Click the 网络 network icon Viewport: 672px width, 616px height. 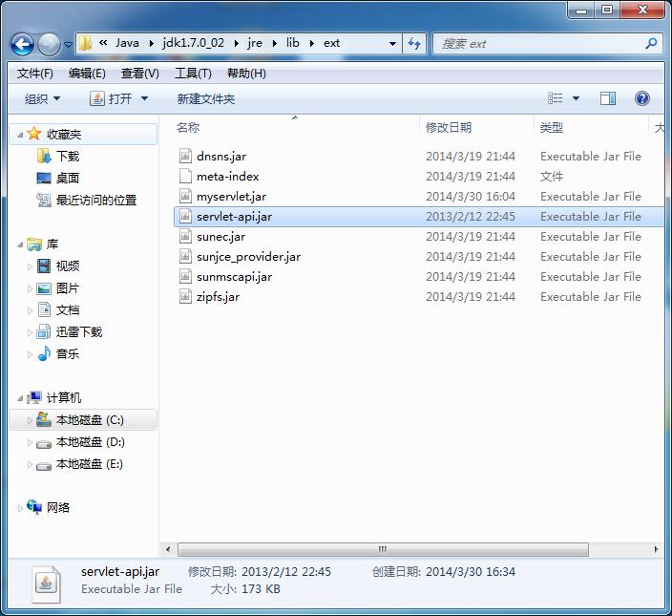pos(34,507)
